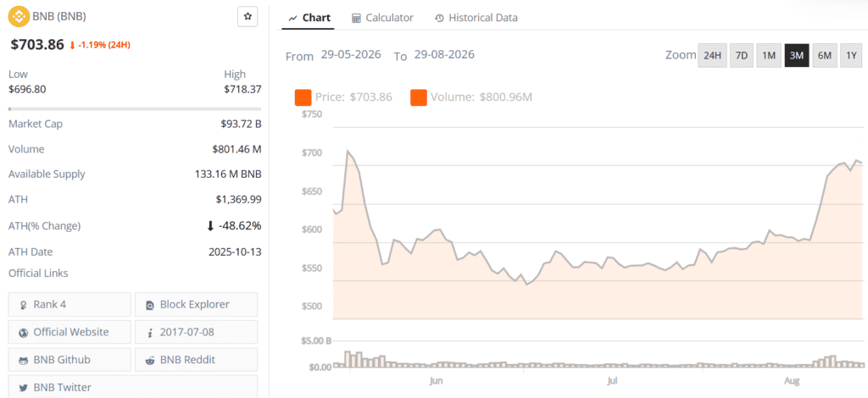The height and width of the screenshot is (398, 868).
Task: Star BNB as a favorite
Action: [x=248, y=17]
